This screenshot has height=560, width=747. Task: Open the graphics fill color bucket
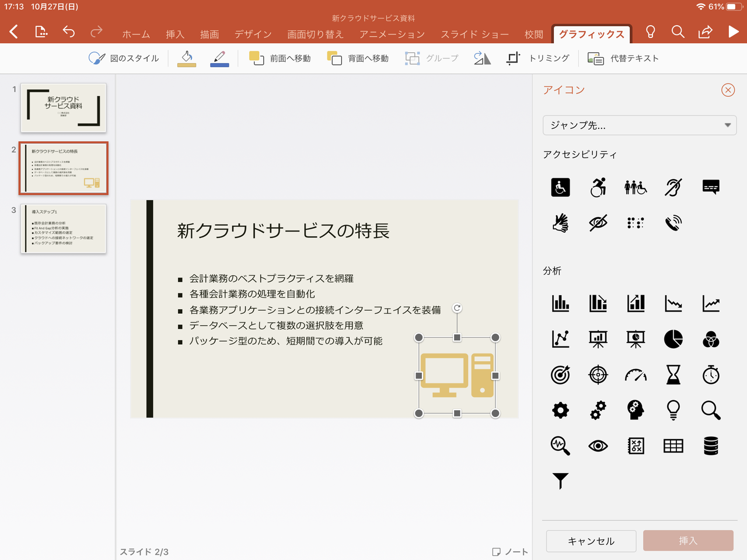pyautogui.click(x=187, y=58)
